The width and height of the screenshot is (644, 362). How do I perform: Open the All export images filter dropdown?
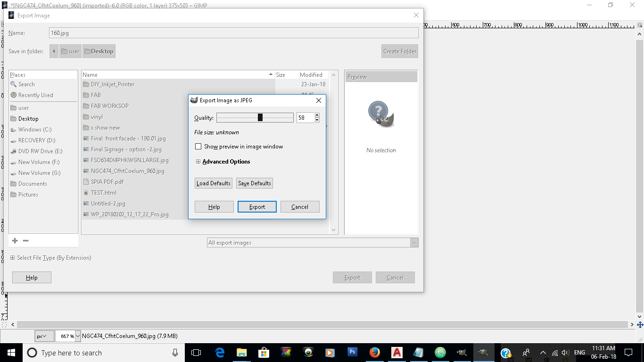point(313,243)
